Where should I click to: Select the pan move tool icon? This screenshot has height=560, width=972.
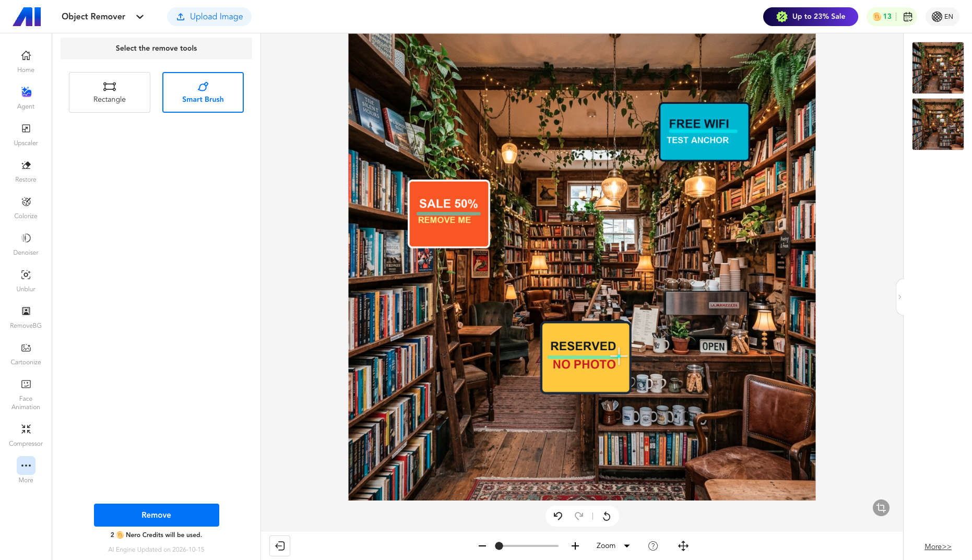click(x=683, y=546)
